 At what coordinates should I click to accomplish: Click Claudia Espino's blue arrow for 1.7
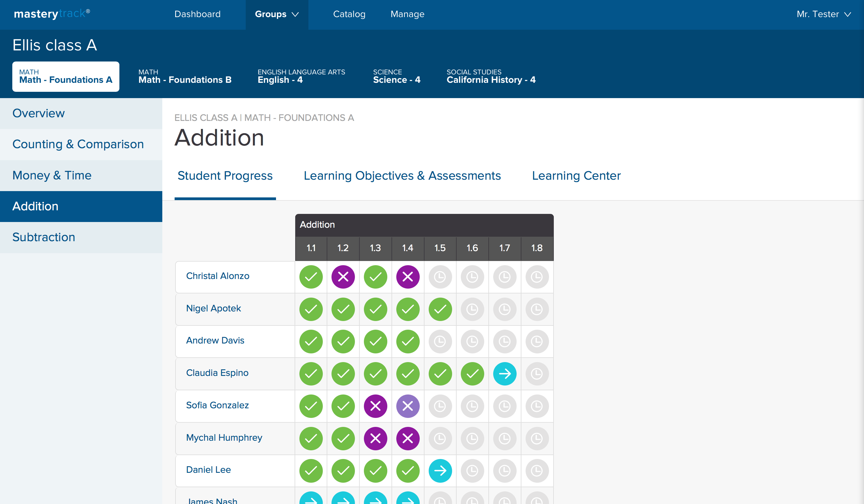click(x=505, y=374)
